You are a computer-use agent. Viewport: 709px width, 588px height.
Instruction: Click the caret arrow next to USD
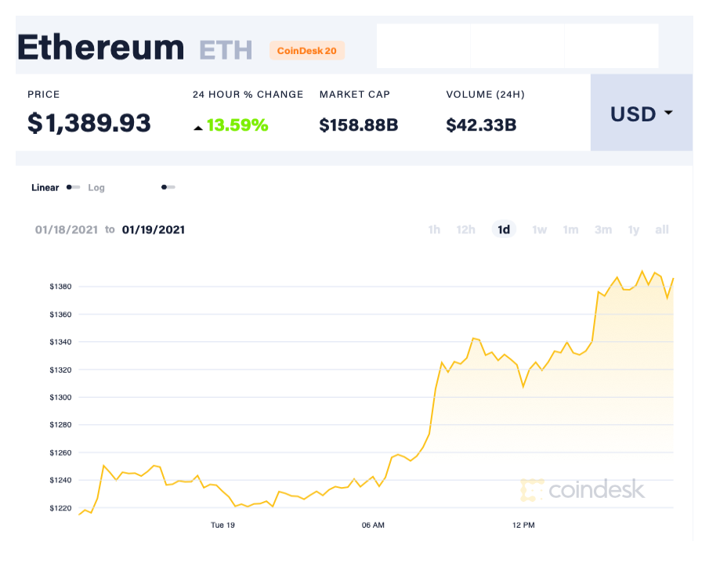point(667,114)
